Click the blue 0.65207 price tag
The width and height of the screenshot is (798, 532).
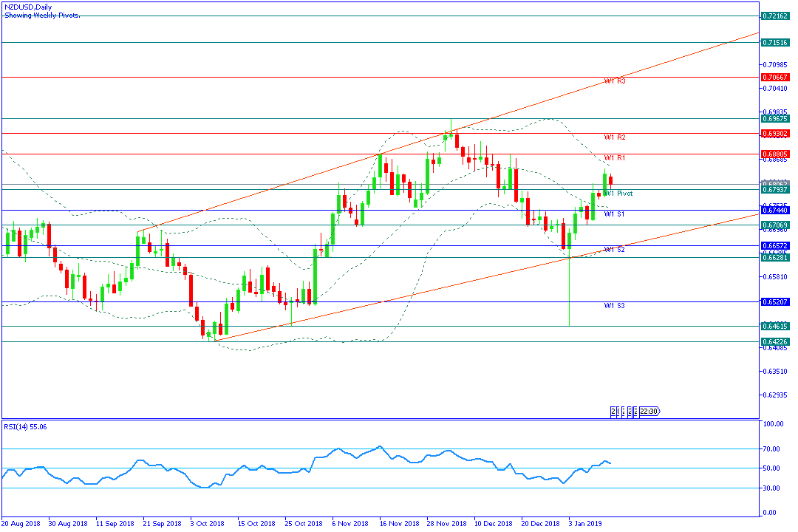[776, 301]
